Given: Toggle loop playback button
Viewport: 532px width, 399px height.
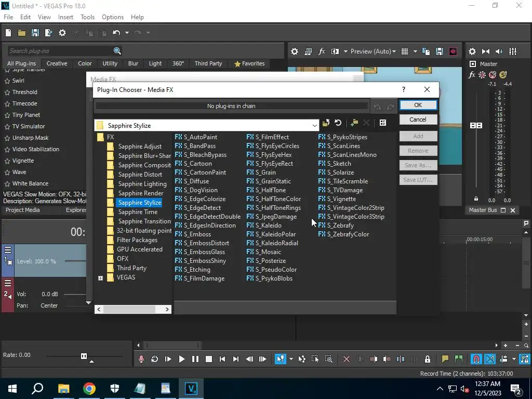Looking at the screenshot, I should tap(154, 359).
